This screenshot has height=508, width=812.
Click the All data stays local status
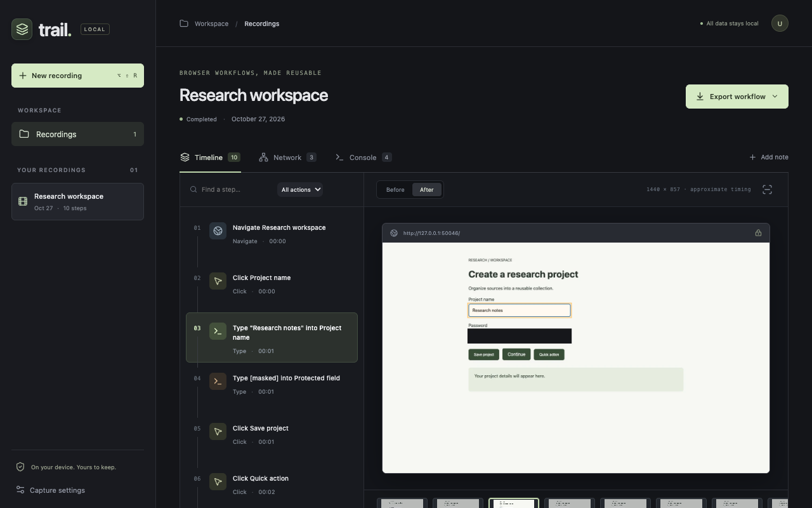coord(730,23)
